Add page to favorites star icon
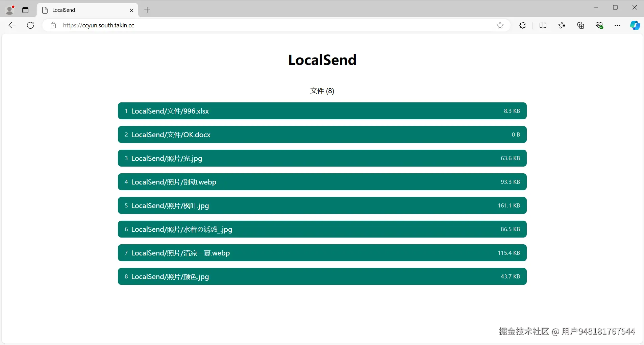644x345 pixels. point(500,25)
